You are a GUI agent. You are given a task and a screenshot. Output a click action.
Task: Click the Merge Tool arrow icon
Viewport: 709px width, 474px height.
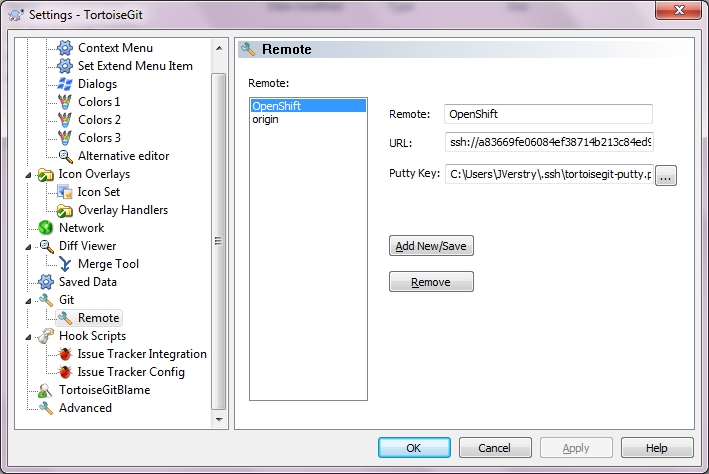65,264
